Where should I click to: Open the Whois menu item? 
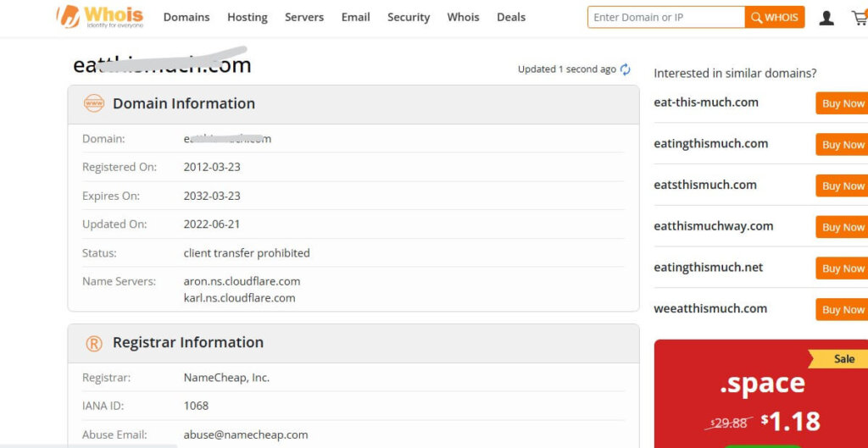tap(464, 17)
